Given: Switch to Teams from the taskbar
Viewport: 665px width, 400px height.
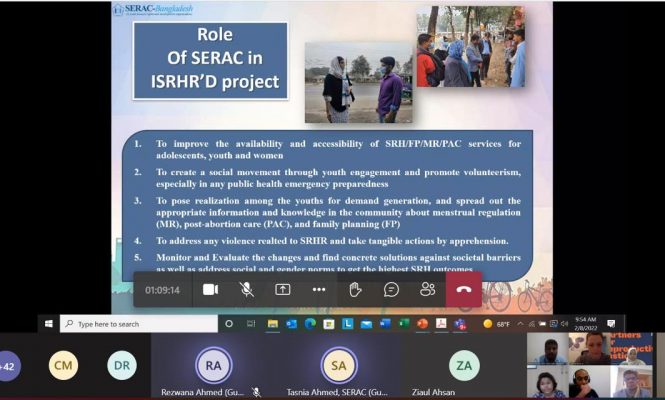Looking at the screenshot, I should [x=460, y=324].
